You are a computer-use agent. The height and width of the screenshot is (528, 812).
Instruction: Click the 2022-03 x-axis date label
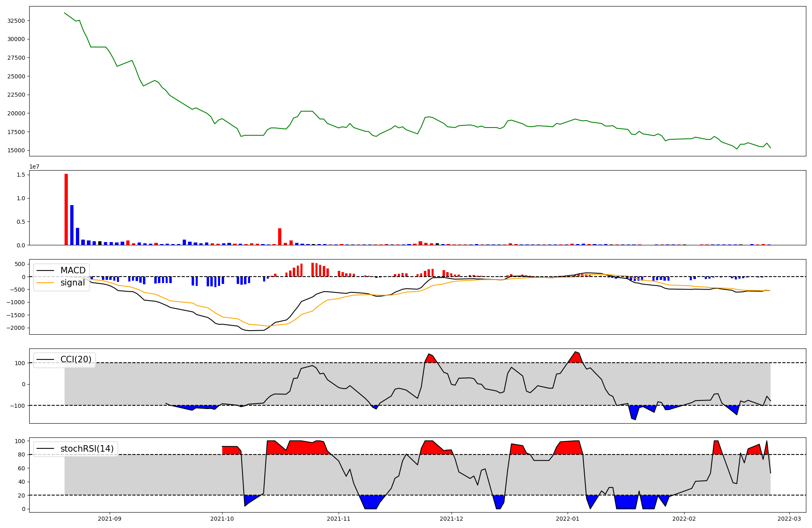tap(789, 519)
